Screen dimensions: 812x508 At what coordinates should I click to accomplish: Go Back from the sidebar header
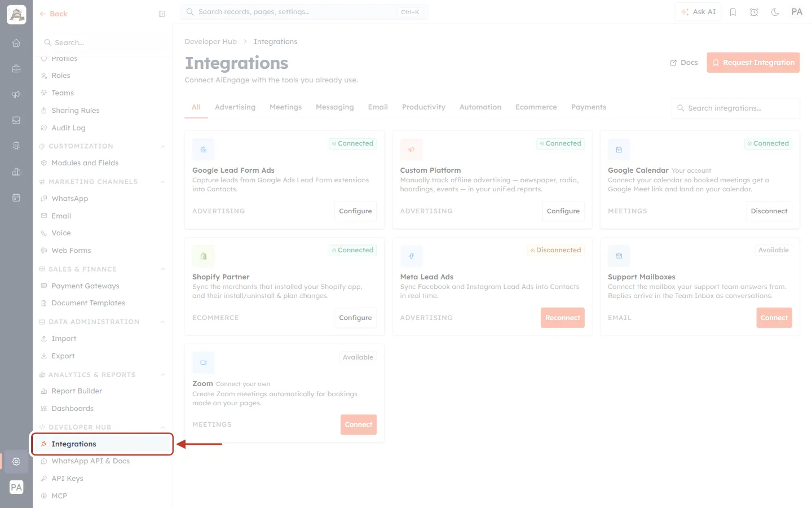(x=54, y=14)
